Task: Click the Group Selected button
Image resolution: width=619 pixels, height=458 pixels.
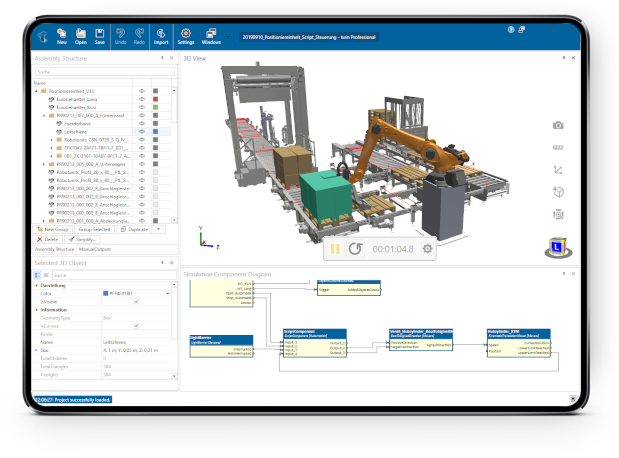Action: click(94, 229)
